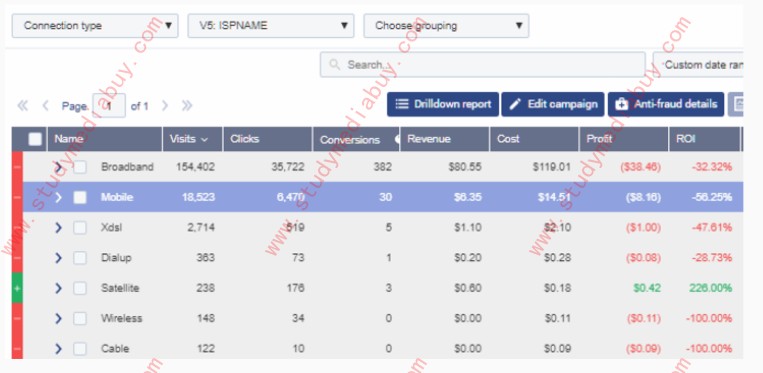This screenshot has width=763, height=373.
Task: Go to previous page arrow icon
Action: [x=45, y=106]
